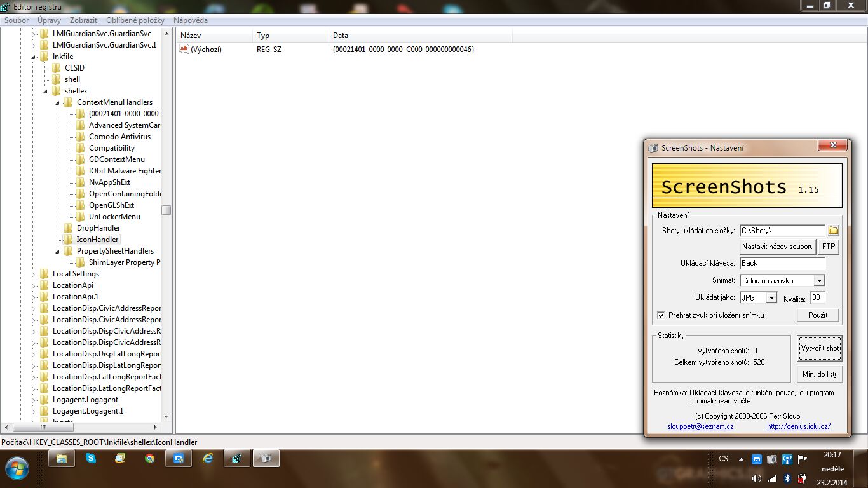Click the Maxthon browser taskbar button
This screenshot has width=868, height=488.
click(179, 458)
